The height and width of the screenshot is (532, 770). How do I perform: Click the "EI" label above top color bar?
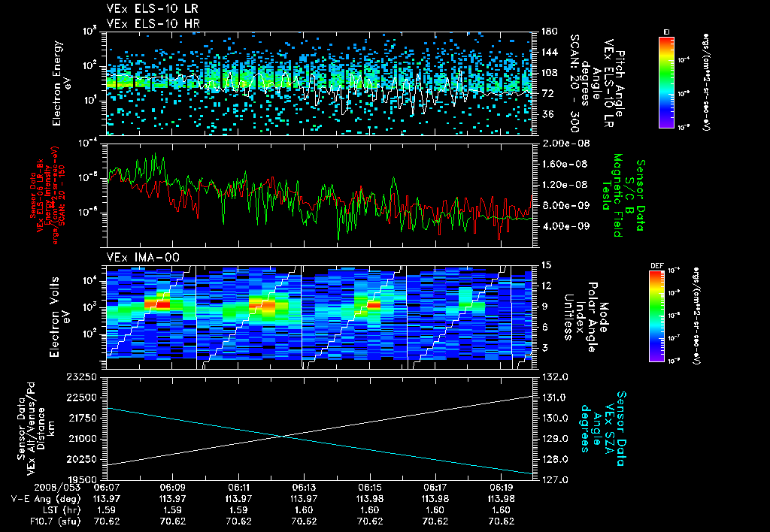coord(666,32)
